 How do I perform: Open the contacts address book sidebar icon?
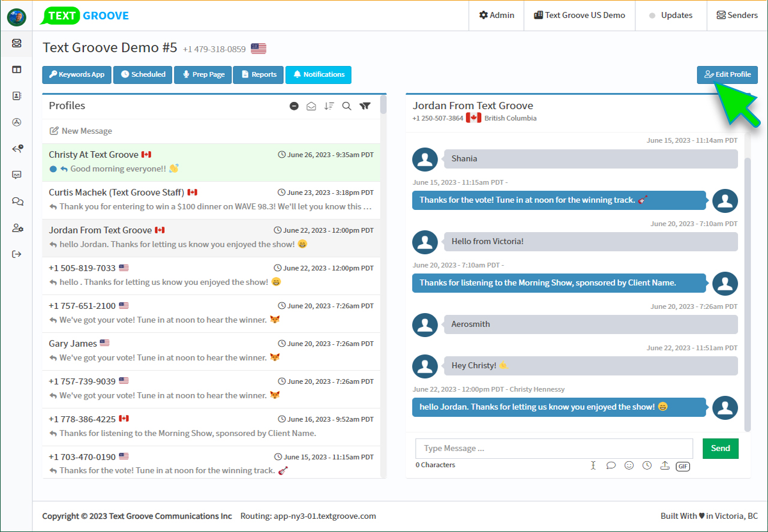pos(17,96)
